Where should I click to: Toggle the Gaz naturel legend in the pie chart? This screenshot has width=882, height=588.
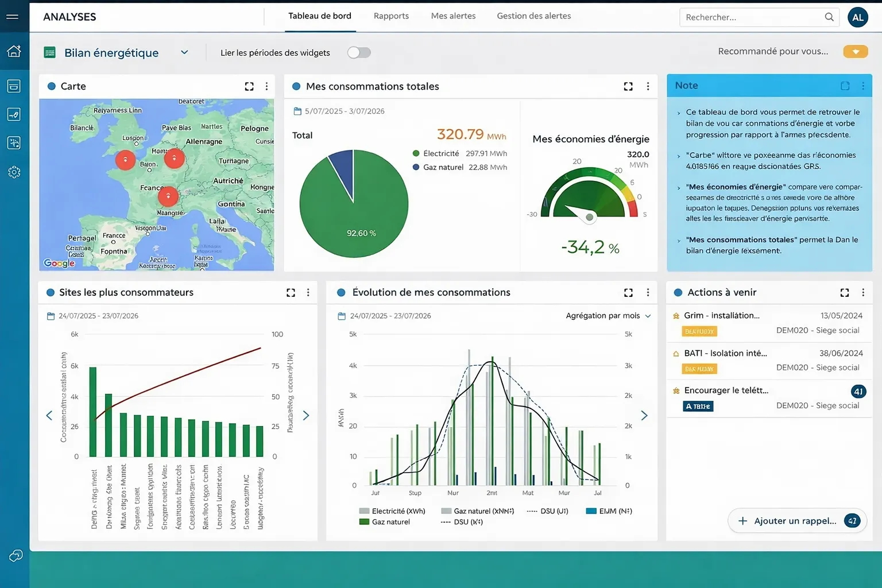pos(443,167)
